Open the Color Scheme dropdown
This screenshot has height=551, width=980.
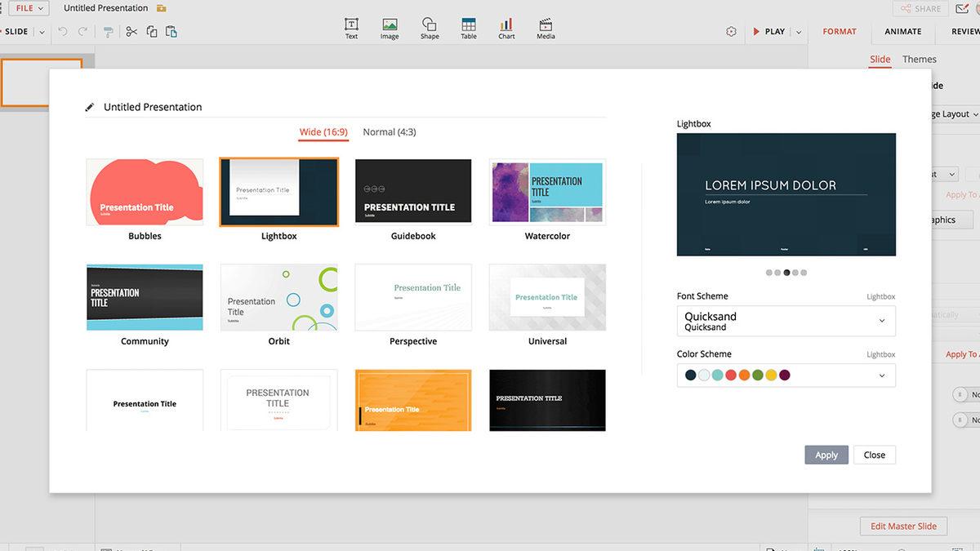(881, 375)
